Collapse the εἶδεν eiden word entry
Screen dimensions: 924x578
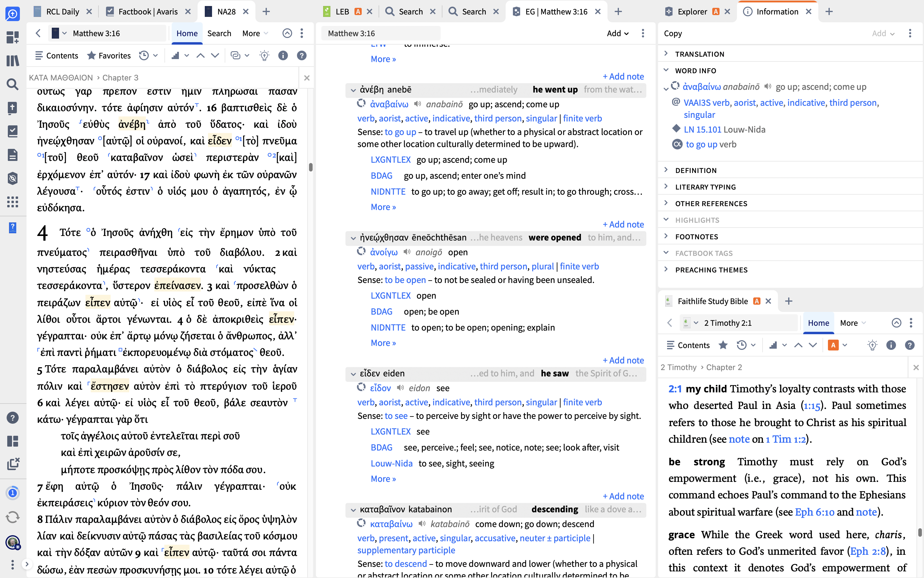coord(353,373)
